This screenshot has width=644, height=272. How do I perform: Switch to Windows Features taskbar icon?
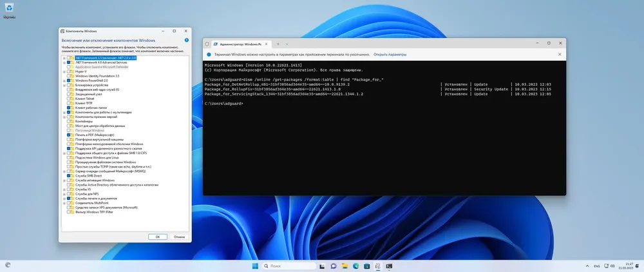(x=378, y=266)
